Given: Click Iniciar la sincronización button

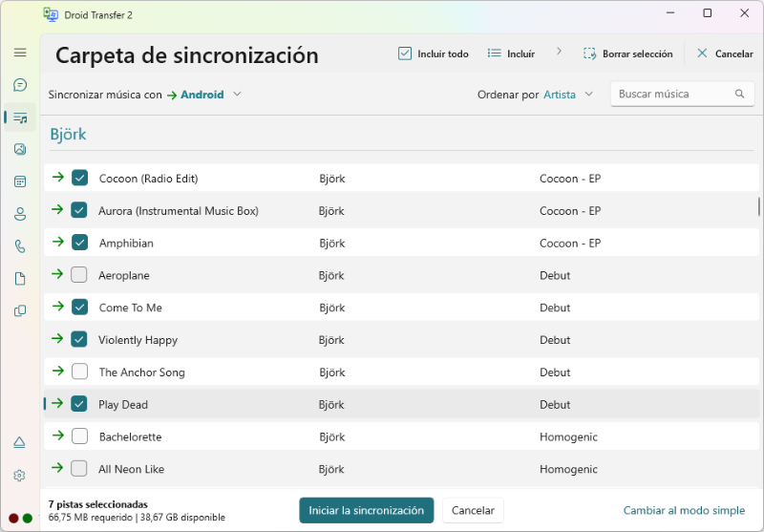Looking at the screenshot, I should pyautogui.click(x=366, y=510).
